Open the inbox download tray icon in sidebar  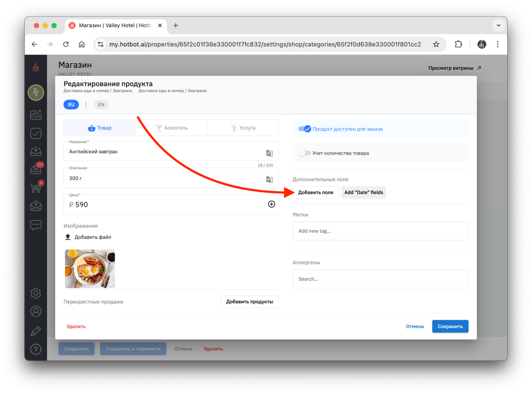[36, 151]
